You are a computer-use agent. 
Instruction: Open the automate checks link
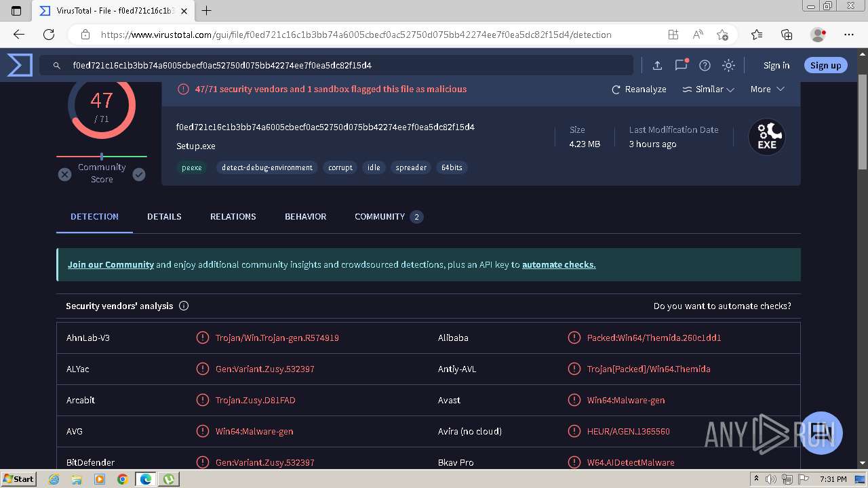pyautogui.click(x=559, y=265)
